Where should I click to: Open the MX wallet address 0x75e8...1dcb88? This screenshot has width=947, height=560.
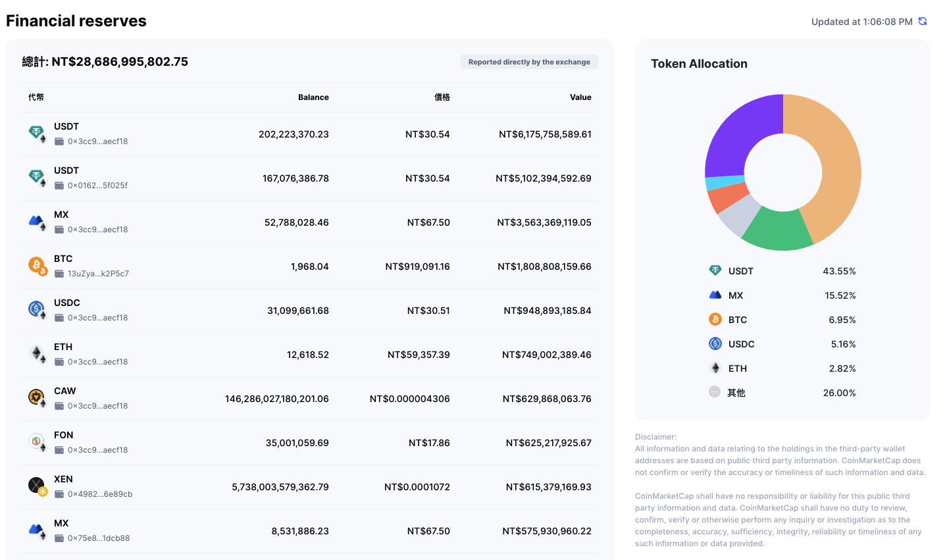pyautogui.click(x=99, y=538)
